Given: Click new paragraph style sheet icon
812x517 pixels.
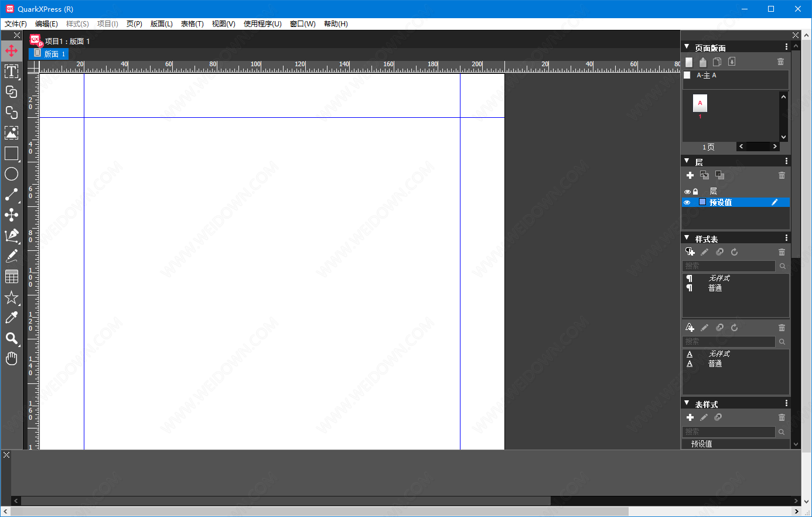Looking at the screenshot, I should tap(690, 252).
